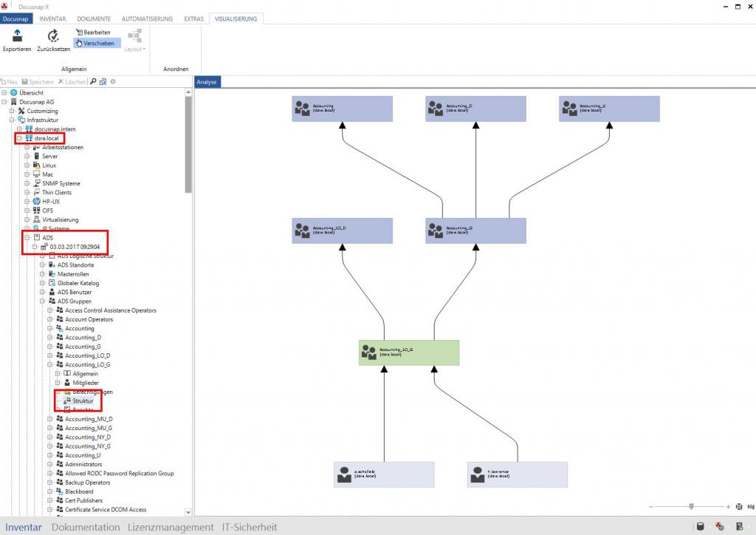
Task: Open the INVENTAR ribbon tab
Action: click(52, 18)
